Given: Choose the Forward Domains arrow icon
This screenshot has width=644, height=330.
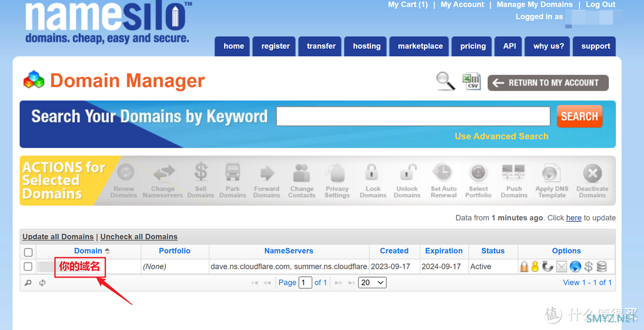Looking at the screenshot, I should pyautogui.click(x=267, y=173).
